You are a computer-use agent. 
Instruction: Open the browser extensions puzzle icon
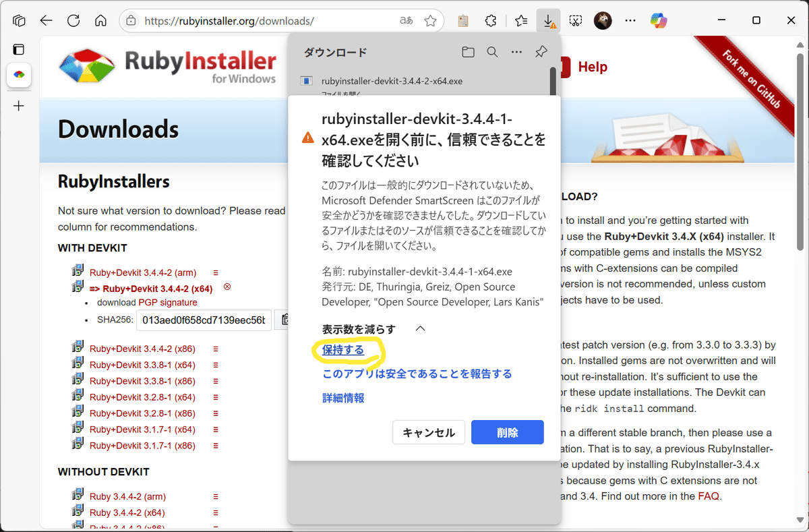(491, 20)
